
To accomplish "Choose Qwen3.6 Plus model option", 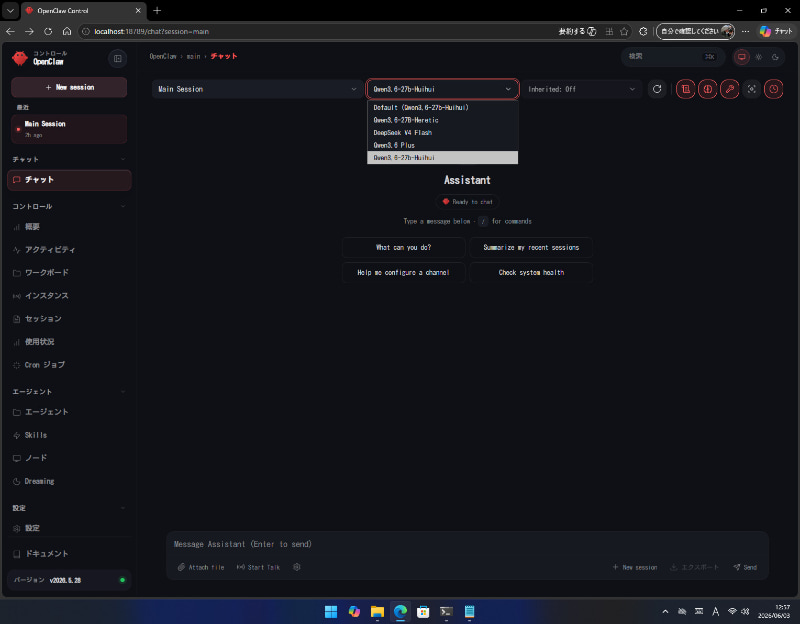I will (442, 145).
